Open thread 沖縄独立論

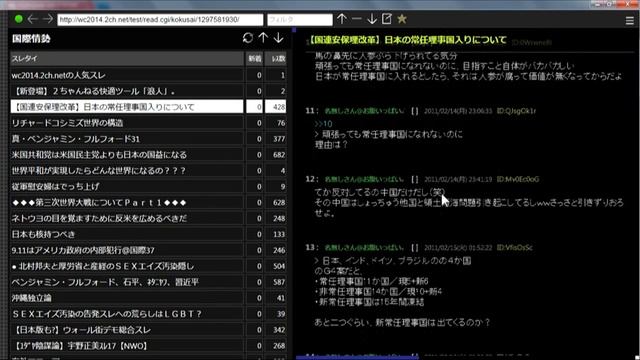tap(127, 298)
